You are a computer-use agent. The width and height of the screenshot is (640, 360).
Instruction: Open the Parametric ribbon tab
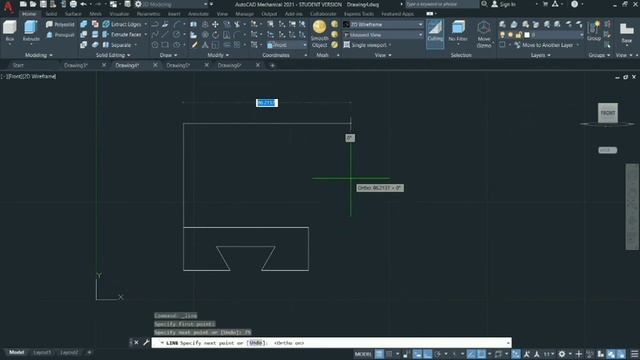click(148, 14)
